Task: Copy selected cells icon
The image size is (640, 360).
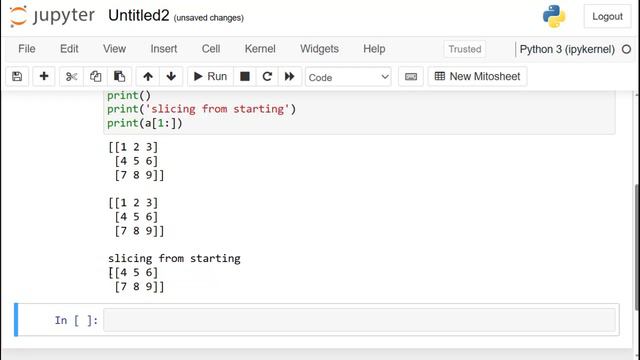Action: point(96,76)
